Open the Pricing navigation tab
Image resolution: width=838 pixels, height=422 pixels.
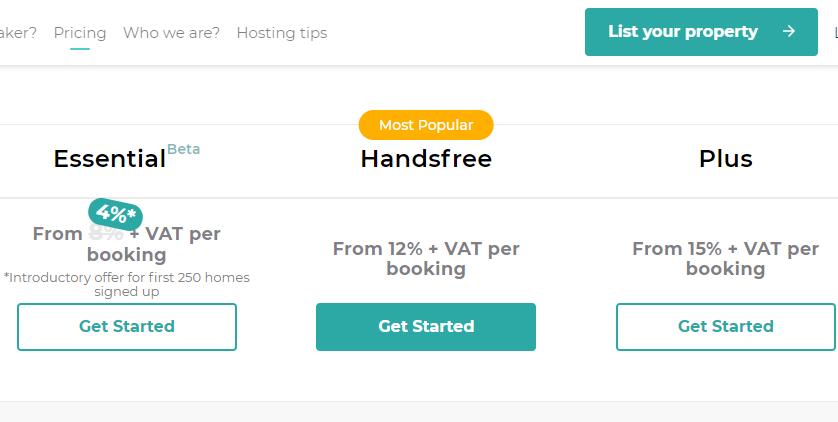(x=80, y=33)
